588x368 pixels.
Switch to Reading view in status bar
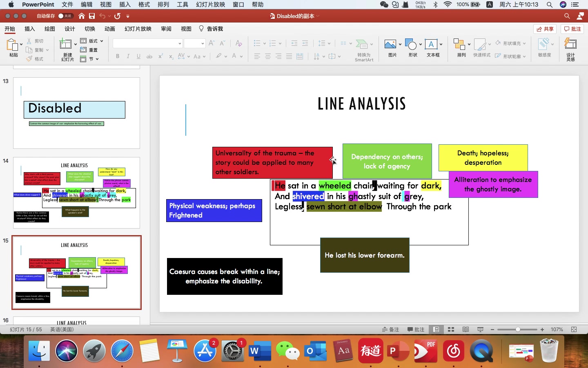tap(465, 329)
